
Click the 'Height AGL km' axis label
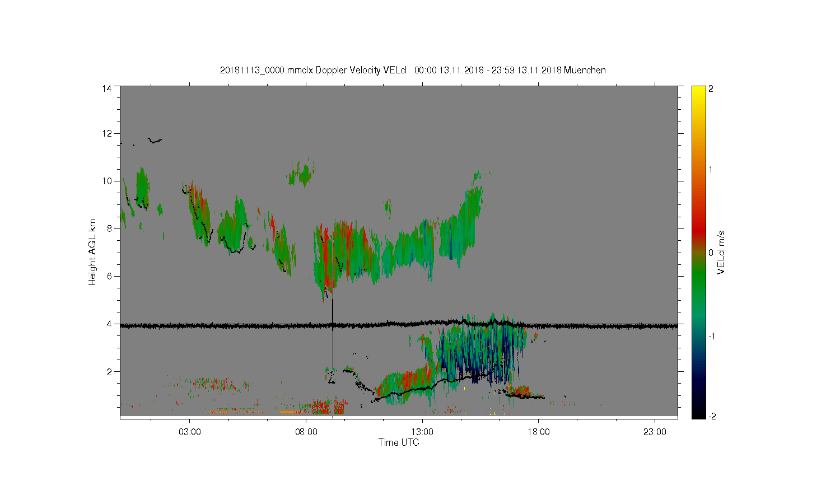92,252
